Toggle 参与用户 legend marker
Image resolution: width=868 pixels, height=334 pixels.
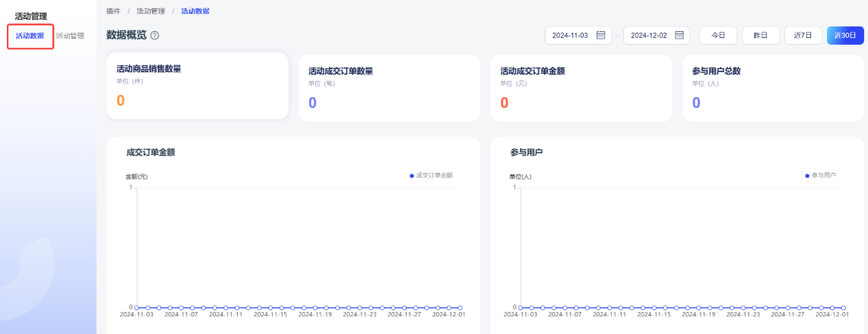[x=807, y=175]
